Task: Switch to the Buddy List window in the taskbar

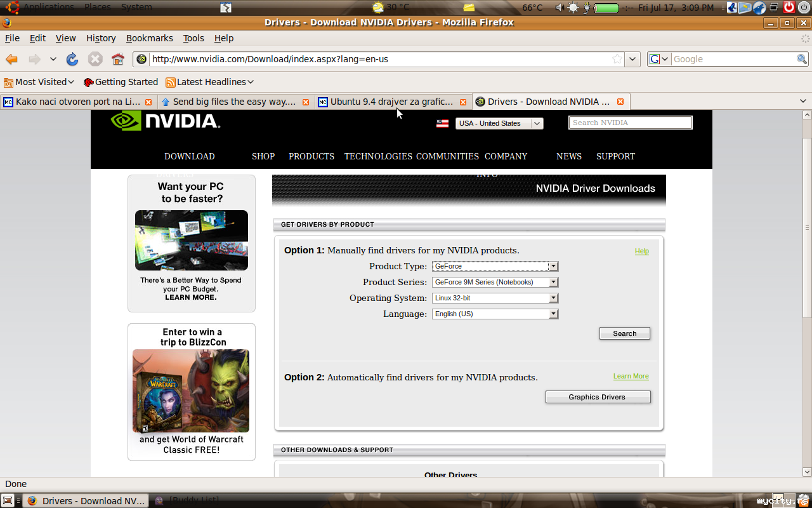Action: click(188, 500)
